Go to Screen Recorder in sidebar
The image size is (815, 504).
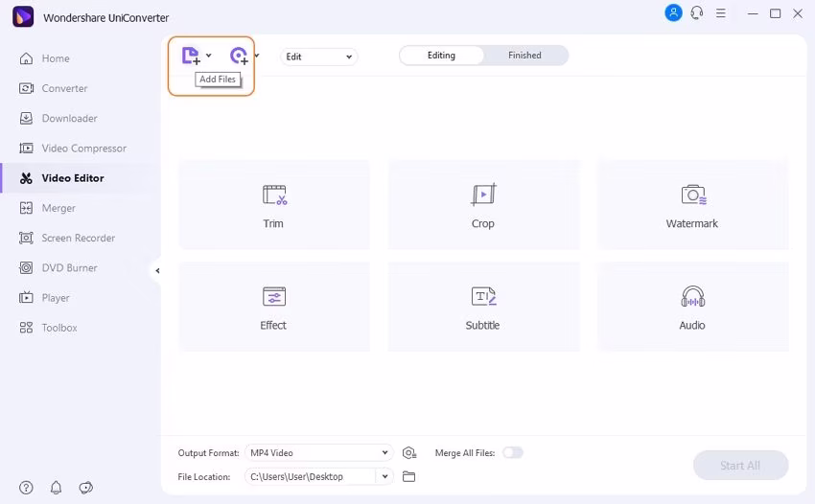pyautogui.click(x=78, y=238)
